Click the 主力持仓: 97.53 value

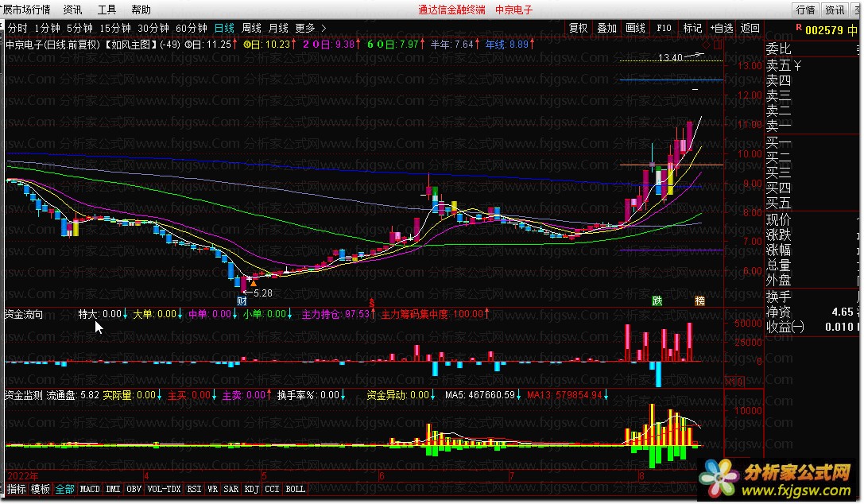point(335,314)
